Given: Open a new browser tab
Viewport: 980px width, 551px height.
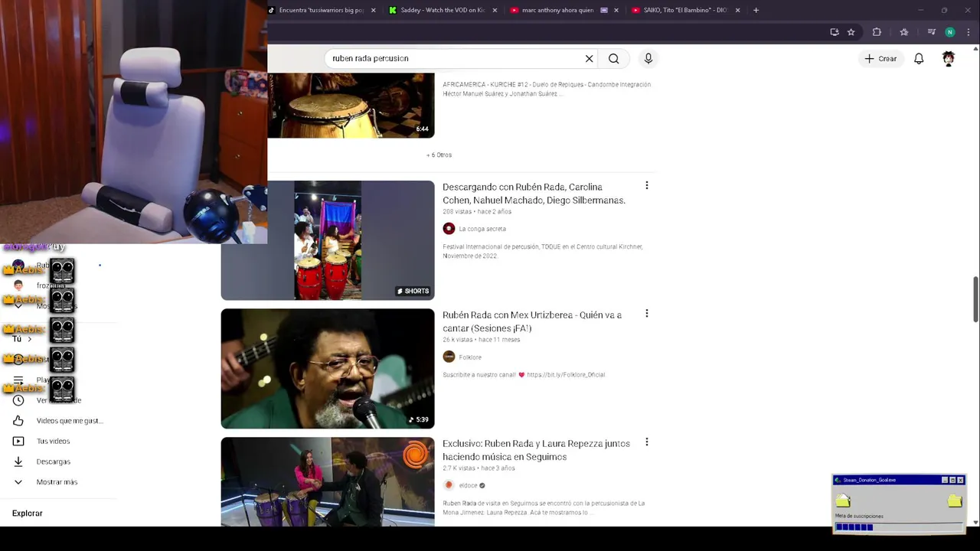Looking at the screenshot, I should tap(756, 10).
